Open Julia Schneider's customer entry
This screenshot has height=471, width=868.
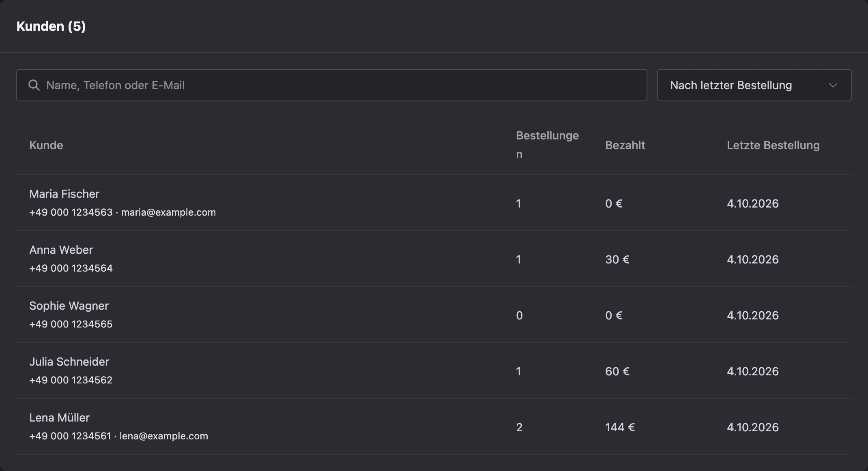434,370
